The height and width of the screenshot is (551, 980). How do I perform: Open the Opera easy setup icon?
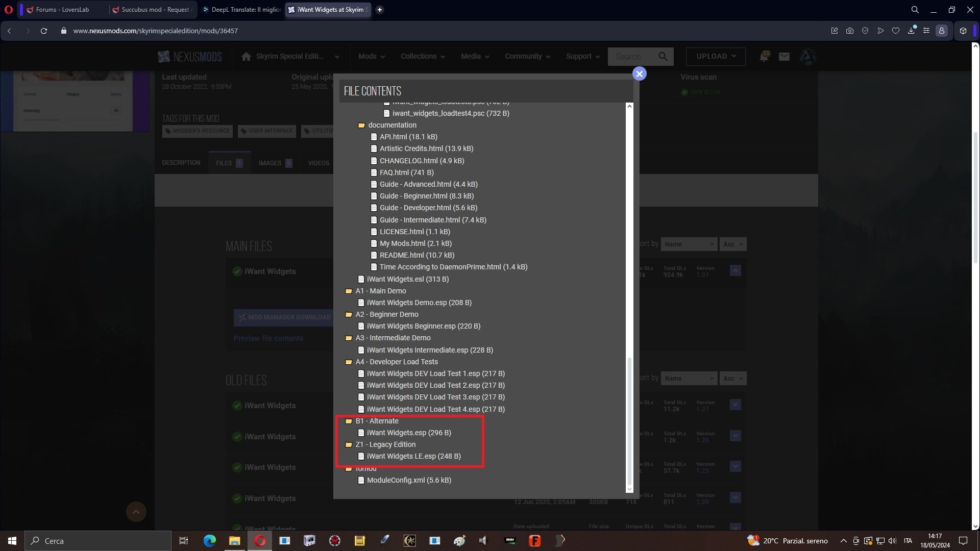point(926,31)
